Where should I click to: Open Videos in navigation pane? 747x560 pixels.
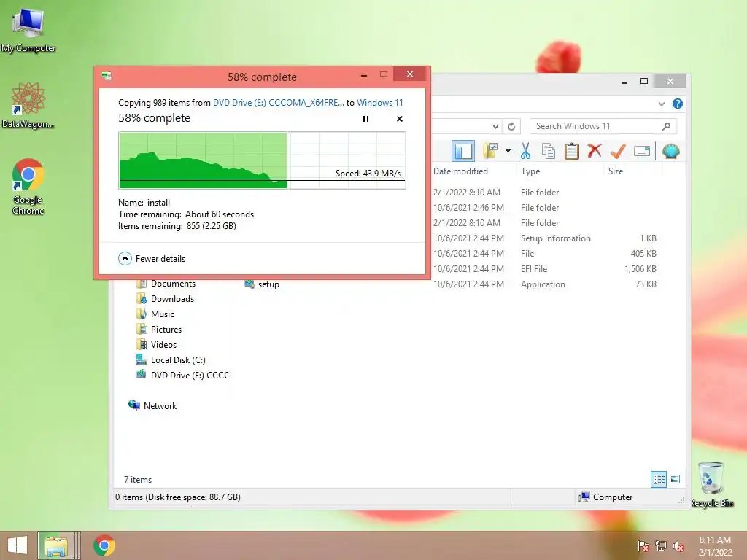pos(156,344)
